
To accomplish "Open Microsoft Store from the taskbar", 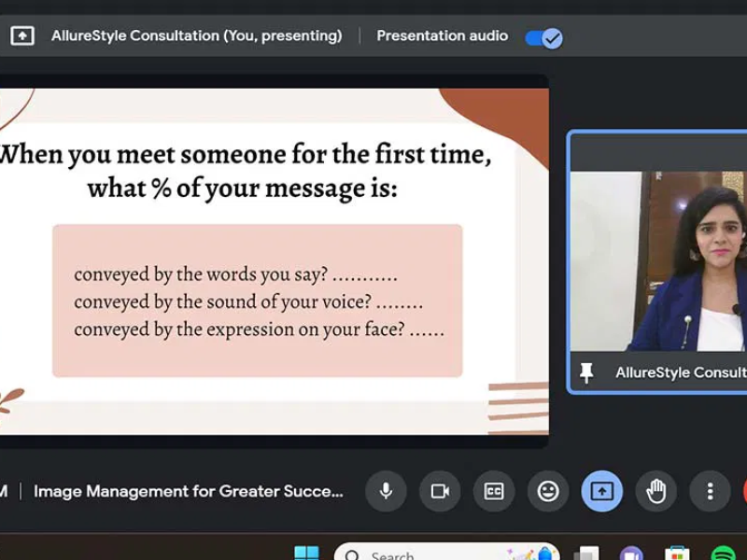I will point(677,553).
